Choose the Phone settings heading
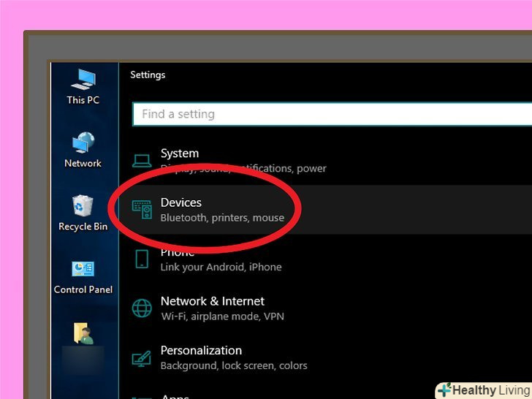Viewport: 532px width, 399px height. click(178, 252)
